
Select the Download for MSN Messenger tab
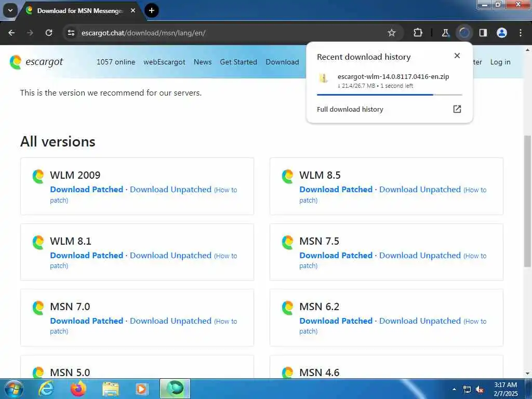(x=79, y=11)
